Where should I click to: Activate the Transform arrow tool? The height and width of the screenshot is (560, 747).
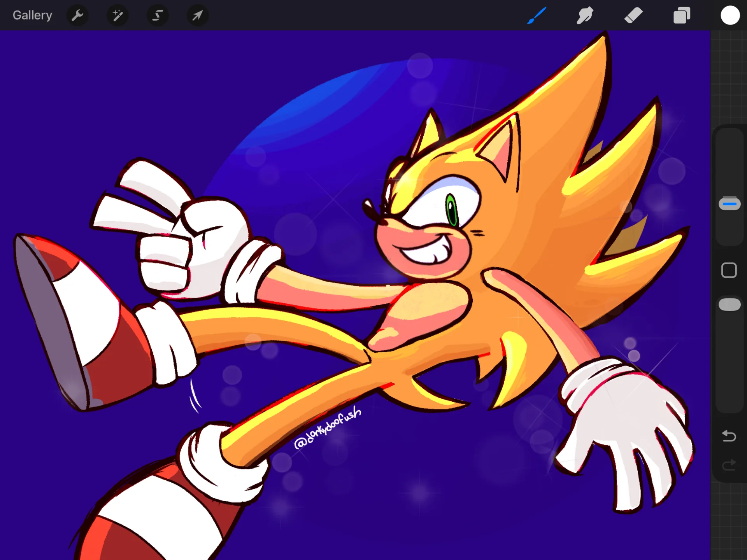[198, 16]
